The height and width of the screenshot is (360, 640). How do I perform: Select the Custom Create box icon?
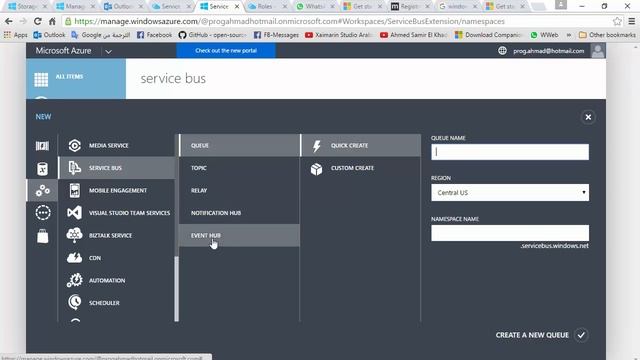point(317,168)
